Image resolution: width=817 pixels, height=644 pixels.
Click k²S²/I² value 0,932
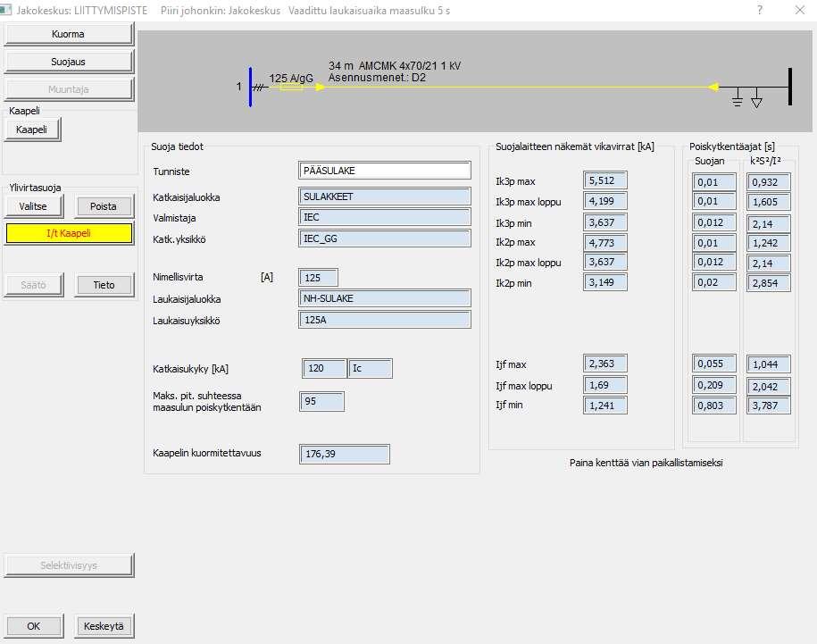tap(769, 182)
